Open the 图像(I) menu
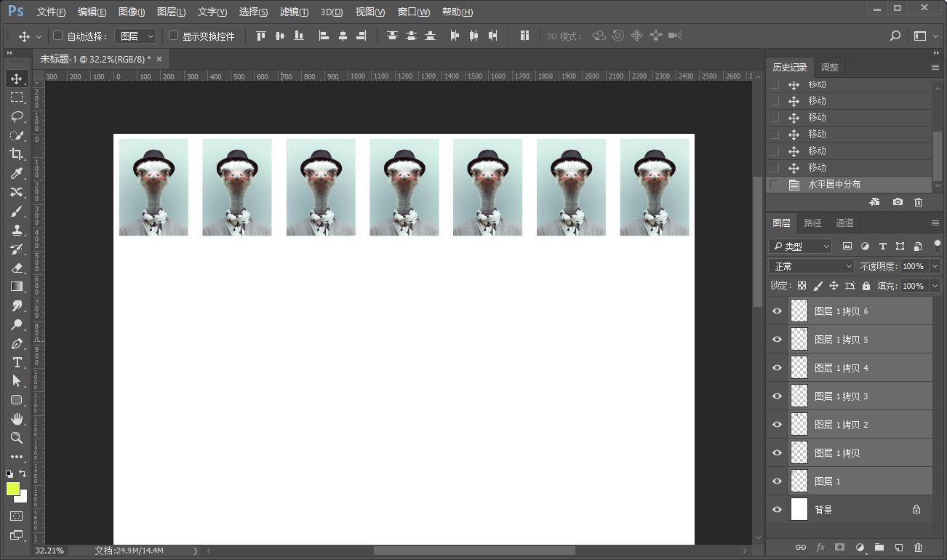 (132, 12)
